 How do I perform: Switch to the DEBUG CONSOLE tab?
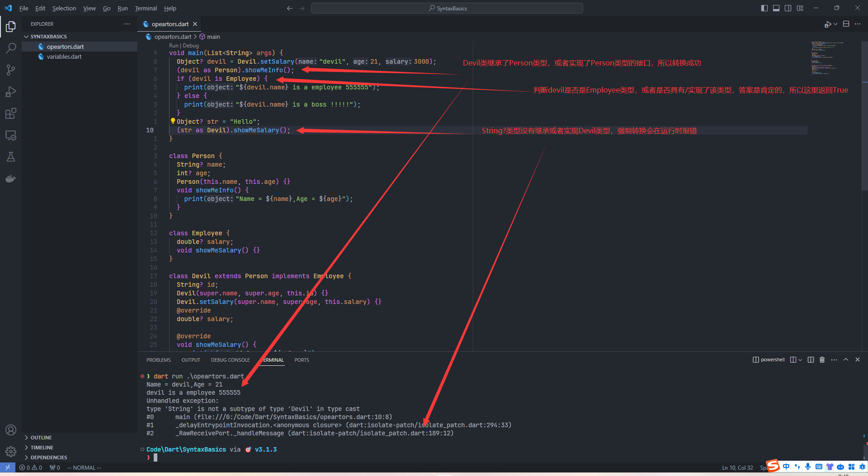tap(230, 360)
